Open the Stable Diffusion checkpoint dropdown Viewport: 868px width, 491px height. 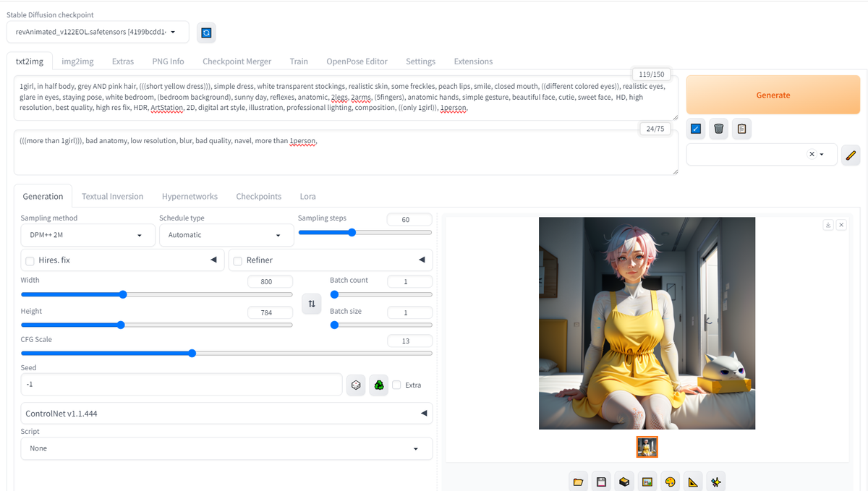click(98, 32)
